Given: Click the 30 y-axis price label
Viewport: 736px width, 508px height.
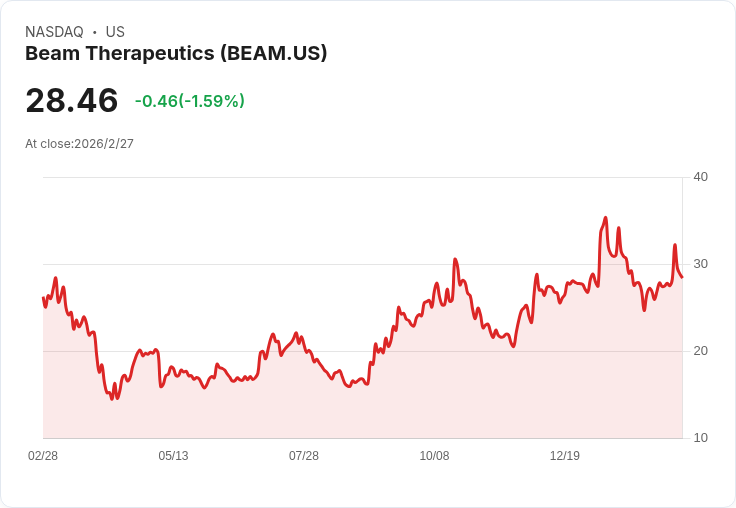Looking at the screenshot, I should [x=700, y=264].
